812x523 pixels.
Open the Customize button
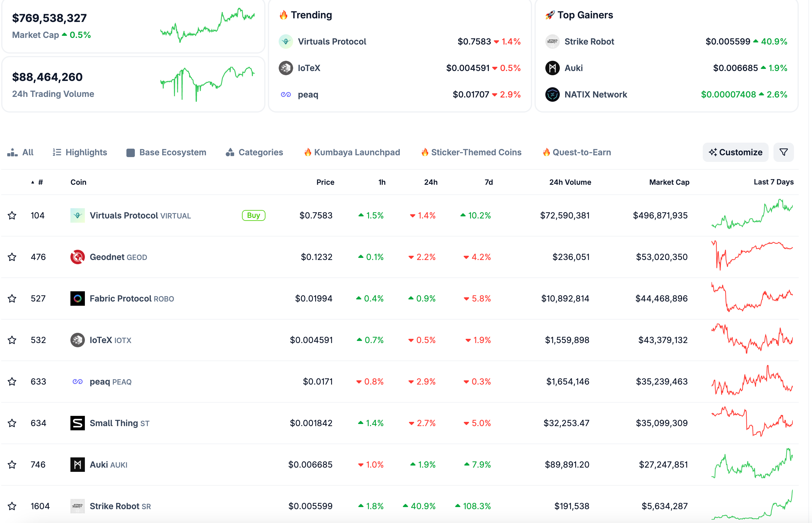[x=735, y=152]
